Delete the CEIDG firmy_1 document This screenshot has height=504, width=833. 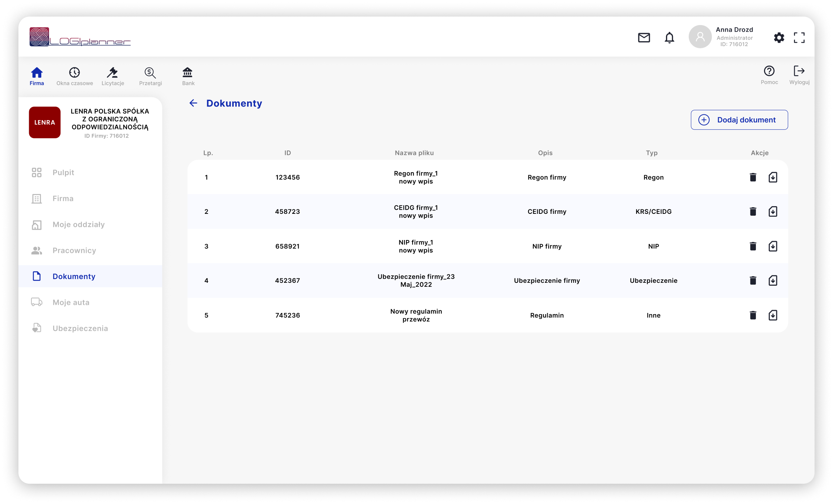(753, 212)
